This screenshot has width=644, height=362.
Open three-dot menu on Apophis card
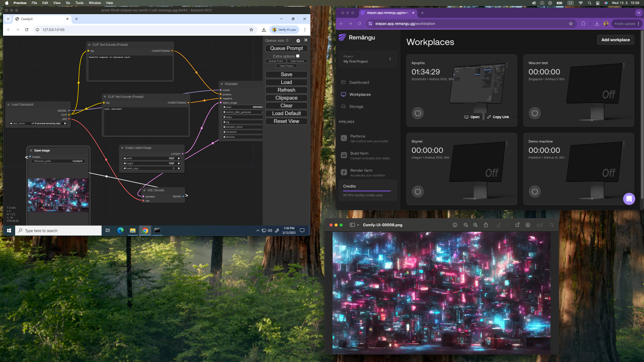[x=507, y=65]
